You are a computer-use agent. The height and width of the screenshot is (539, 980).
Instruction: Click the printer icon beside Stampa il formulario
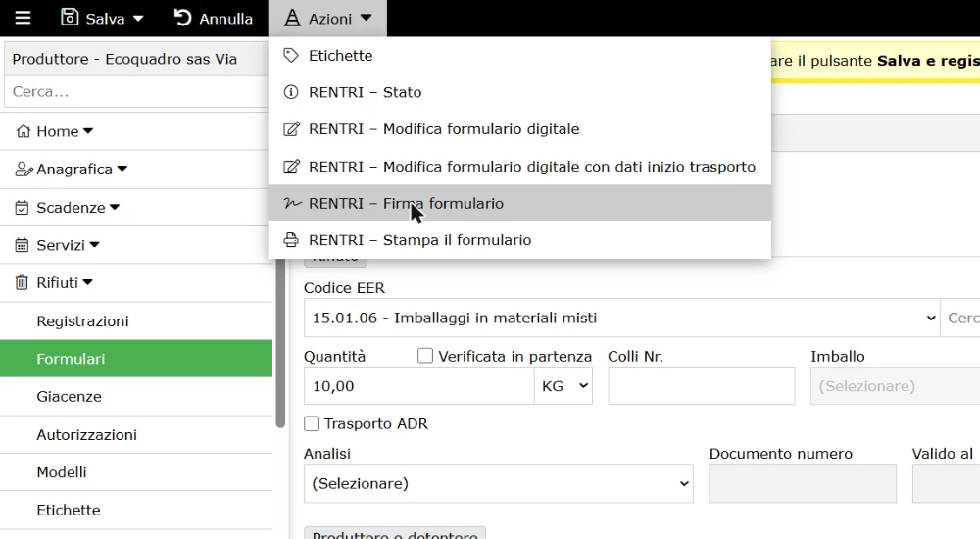pos(291,240)
